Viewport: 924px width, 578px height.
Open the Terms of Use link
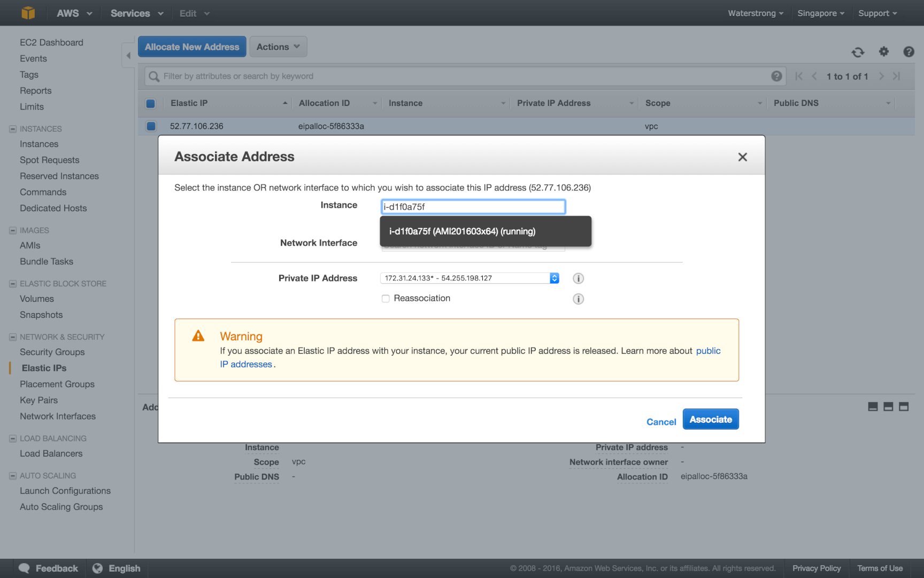tap(880, 568)
